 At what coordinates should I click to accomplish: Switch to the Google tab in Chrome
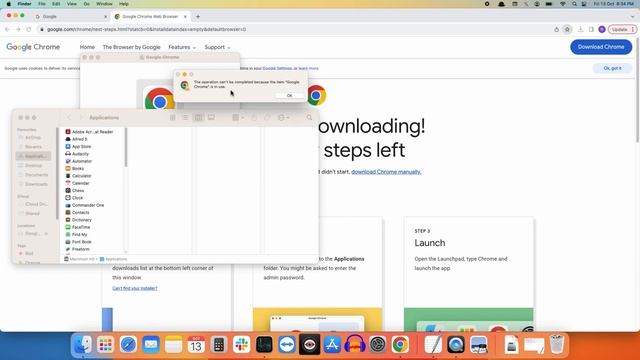click(x=70, y=17)
